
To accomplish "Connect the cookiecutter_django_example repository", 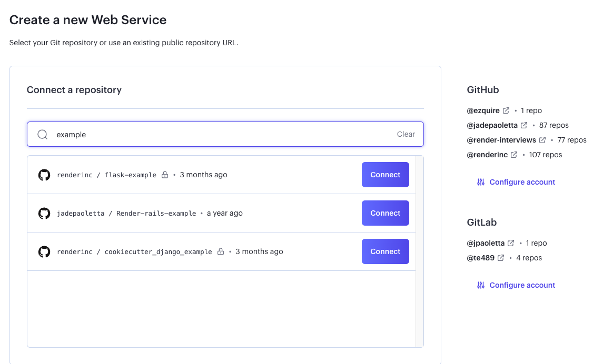I will (385, 251).
